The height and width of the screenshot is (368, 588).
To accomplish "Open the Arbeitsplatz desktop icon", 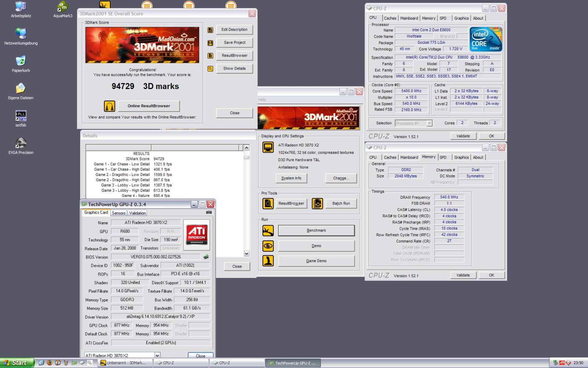I will [x=21, y=10].
